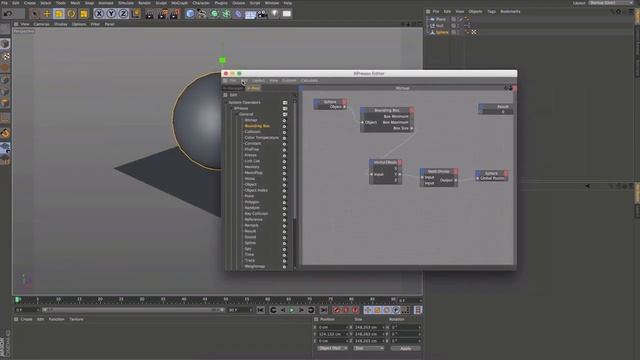Click the Undo icon in top toolbar
The image size is (640, 360).
(8, 13)
